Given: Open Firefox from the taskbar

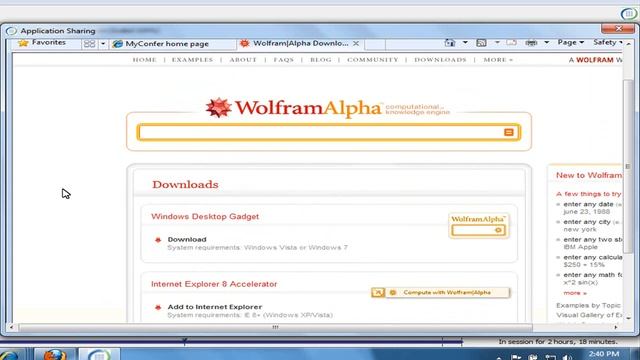Looking at the screenshot, I should coord(54,354).
